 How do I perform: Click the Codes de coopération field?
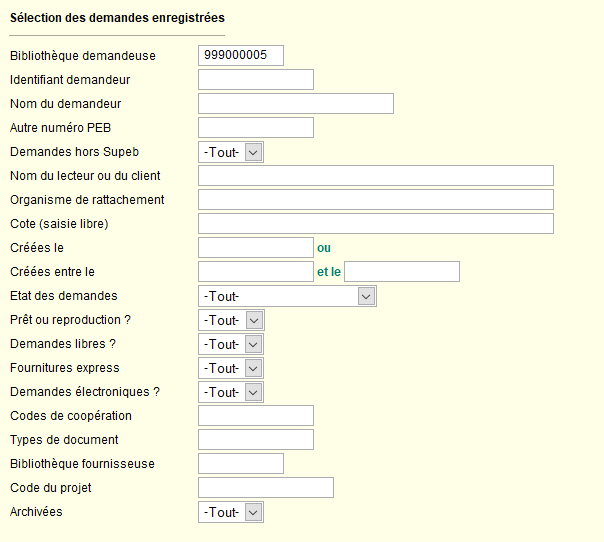[x=256, y=416]
